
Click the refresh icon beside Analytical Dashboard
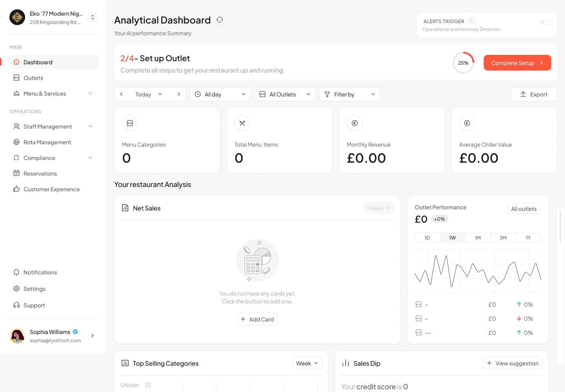tap(220, 20)
